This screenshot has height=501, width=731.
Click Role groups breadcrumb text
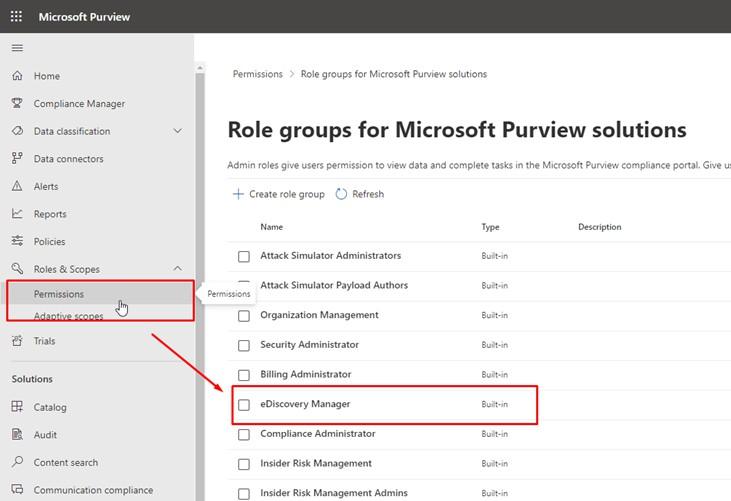pyautogui.click(x=394, y=74)
